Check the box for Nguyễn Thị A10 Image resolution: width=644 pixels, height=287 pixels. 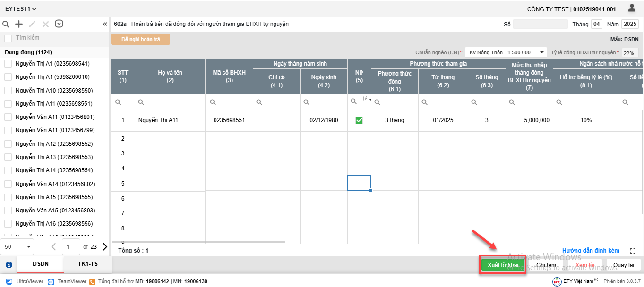(x=8, y=90)
